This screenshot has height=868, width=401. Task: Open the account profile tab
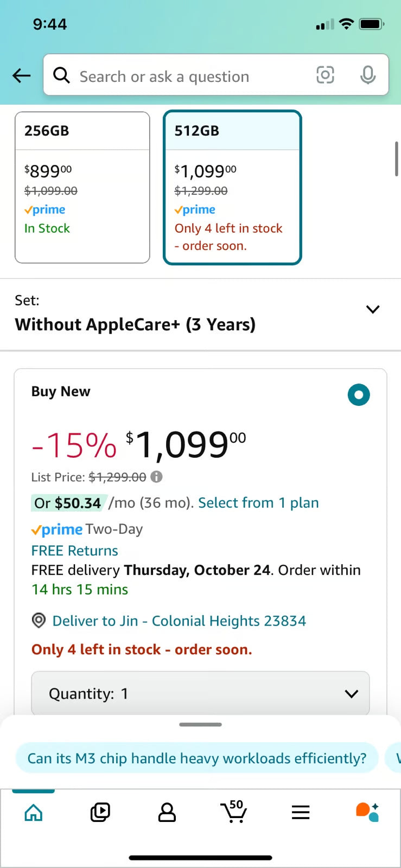click(x=167, y=812)
